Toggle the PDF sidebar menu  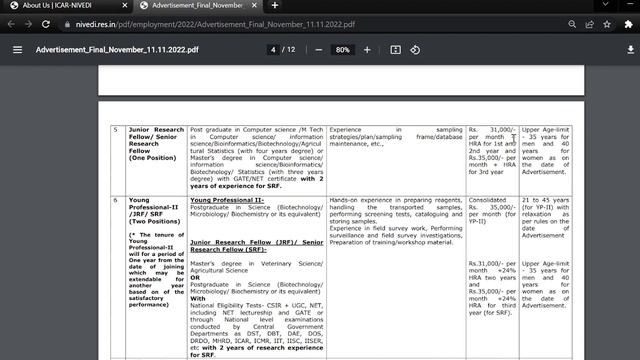[x=18, y=50]
